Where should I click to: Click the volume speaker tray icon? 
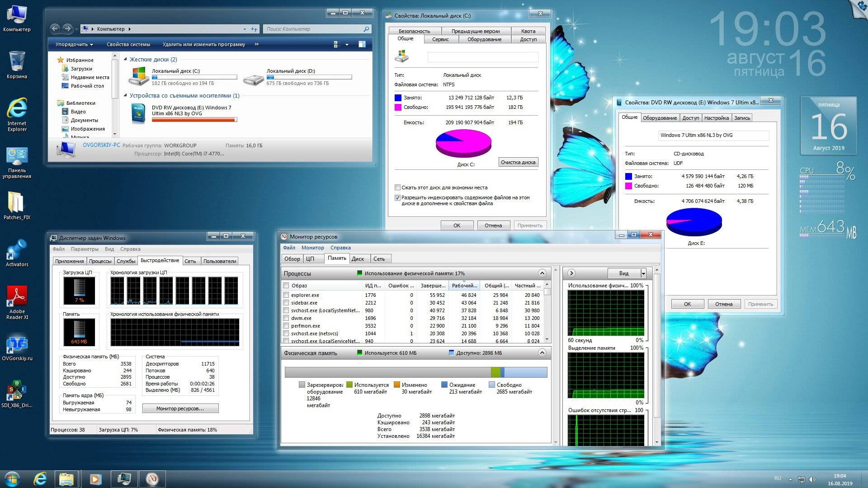coord(812,479)
